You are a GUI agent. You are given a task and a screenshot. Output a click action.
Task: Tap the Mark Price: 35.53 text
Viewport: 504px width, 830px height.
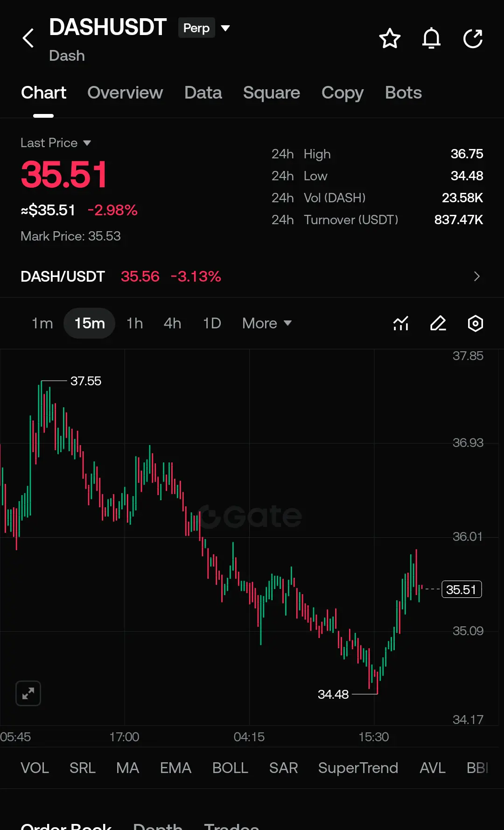click(x=70, y=236)
